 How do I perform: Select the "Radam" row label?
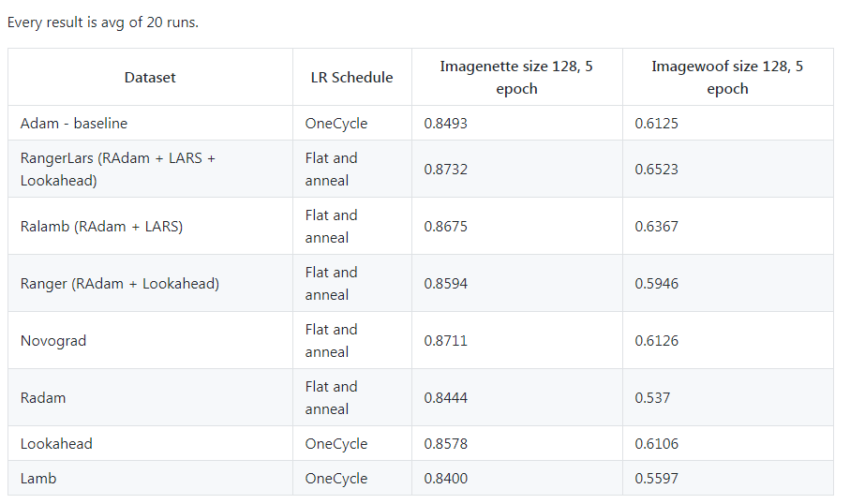point(43,397)
